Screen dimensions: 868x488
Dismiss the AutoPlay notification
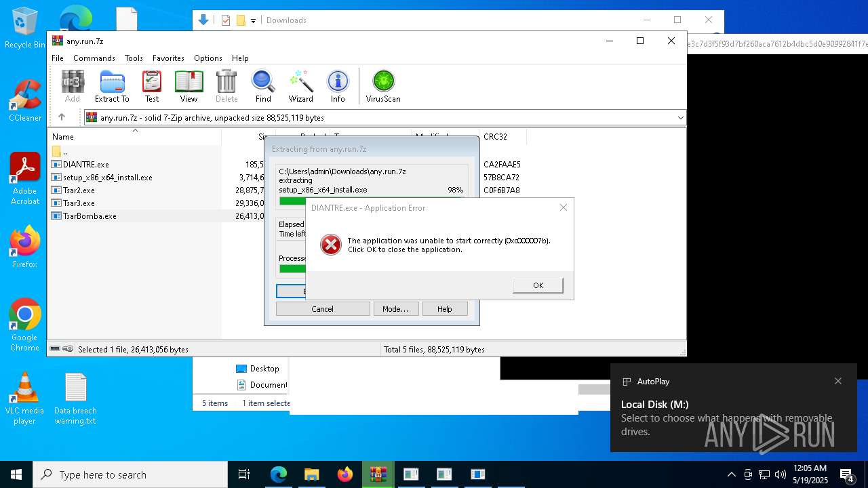pos(838,381)
